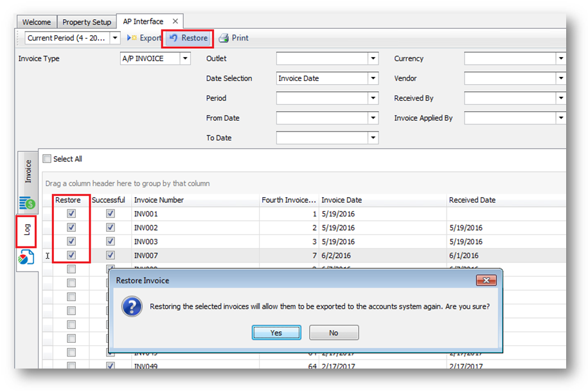
Task: Open the Outlet dropdown
Action: [373, 58]
